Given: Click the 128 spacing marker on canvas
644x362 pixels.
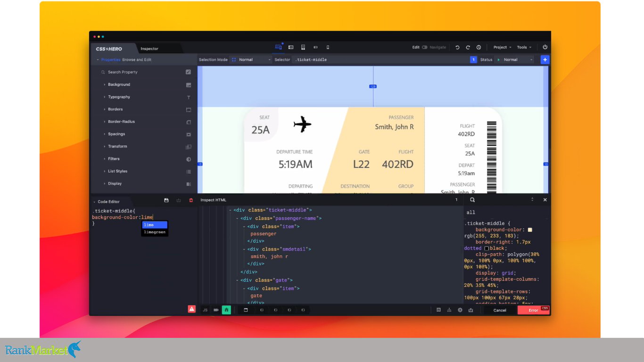Looking at the screenshot, I should (x=373, y=87).
